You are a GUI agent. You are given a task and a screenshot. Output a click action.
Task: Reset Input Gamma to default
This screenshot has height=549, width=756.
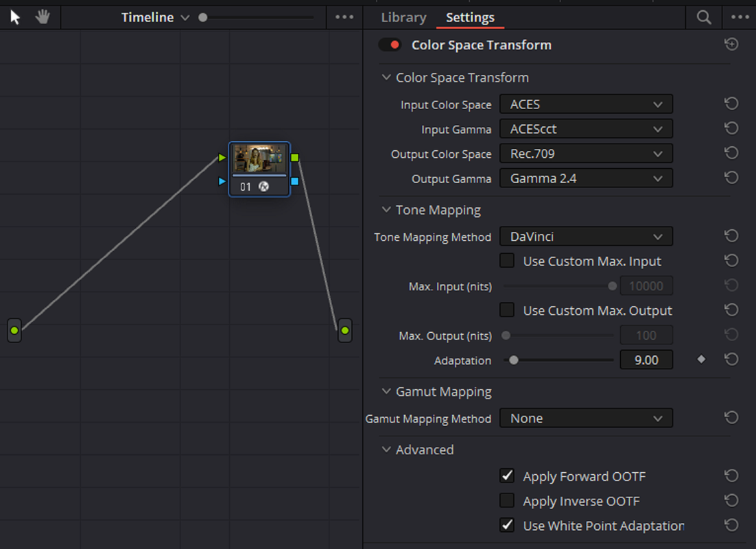coord(731,128)
